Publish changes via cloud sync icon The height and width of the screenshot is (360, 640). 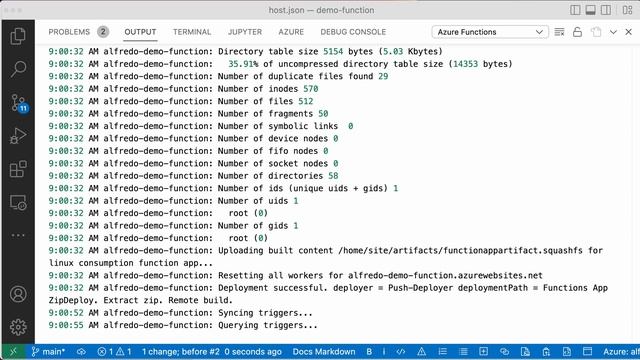[x=81, y=351]
